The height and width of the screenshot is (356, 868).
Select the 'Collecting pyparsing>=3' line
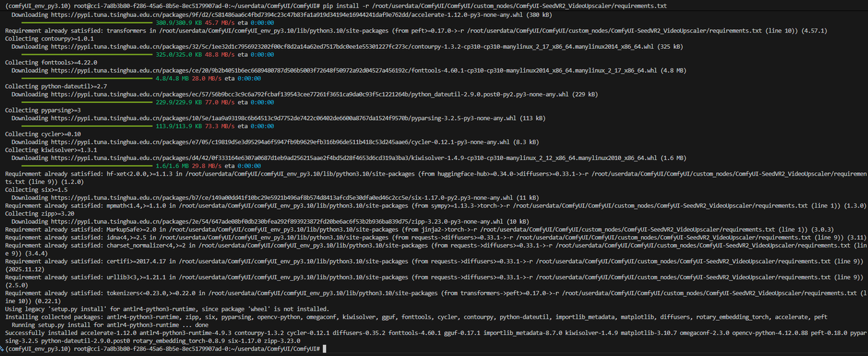click(x=43, y=111)
